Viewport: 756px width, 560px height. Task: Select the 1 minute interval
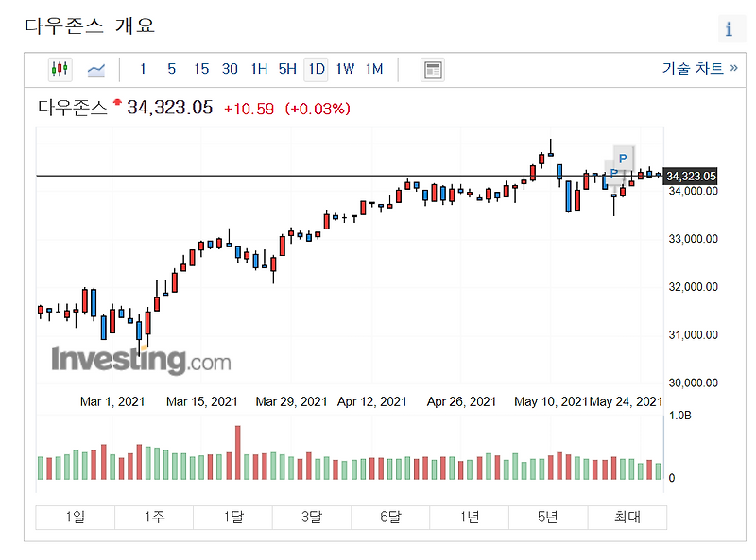click(x=143, y=69)
